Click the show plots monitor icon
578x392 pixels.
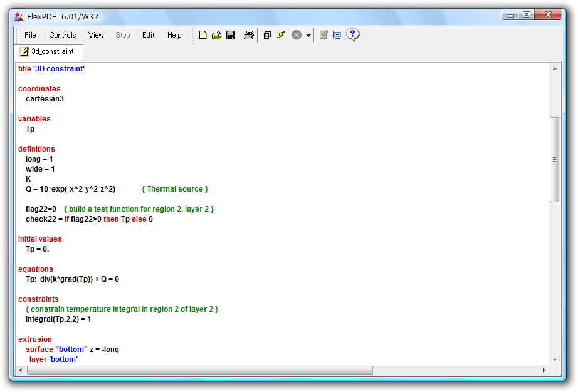point(337,35)
